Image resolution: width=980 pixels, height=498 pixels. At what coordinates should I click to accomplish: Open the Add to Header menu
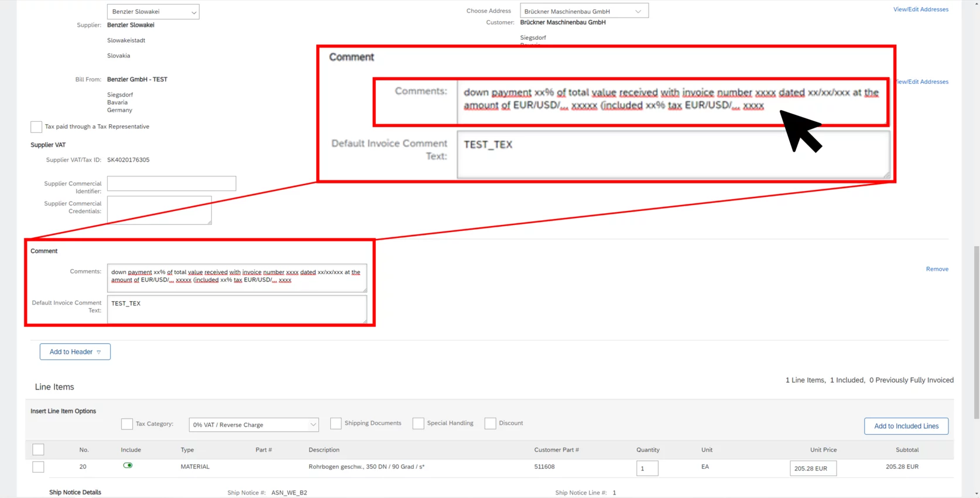click(x=75, y=352)
